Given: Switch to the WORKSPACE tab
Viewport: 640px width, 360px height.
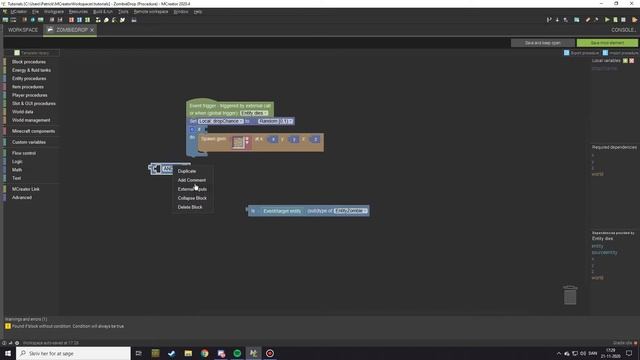Looking at the screenshot, I should 23,30.
